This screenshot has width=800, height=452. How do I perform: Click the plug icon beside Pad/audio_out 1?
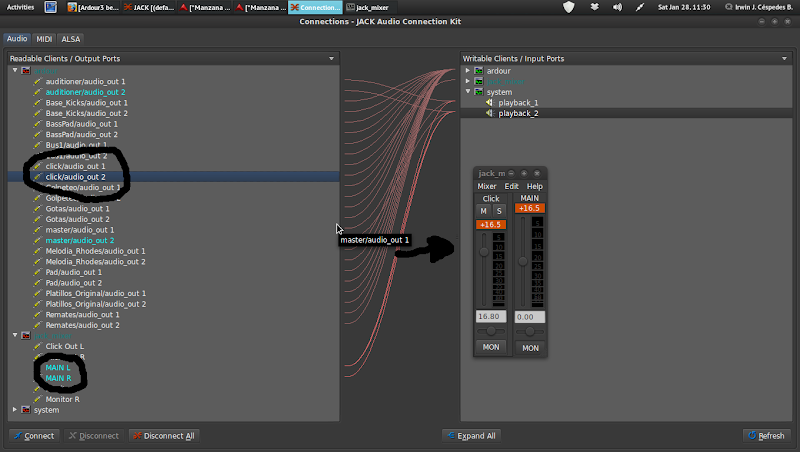coord(37,272)
